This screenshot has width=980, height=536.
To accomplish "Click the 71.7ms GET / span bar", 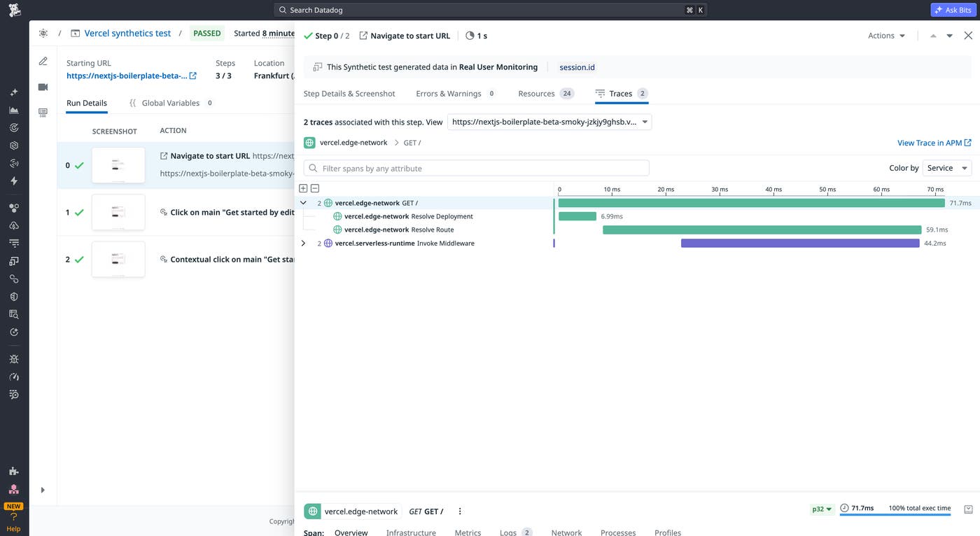I will (752, 203).
